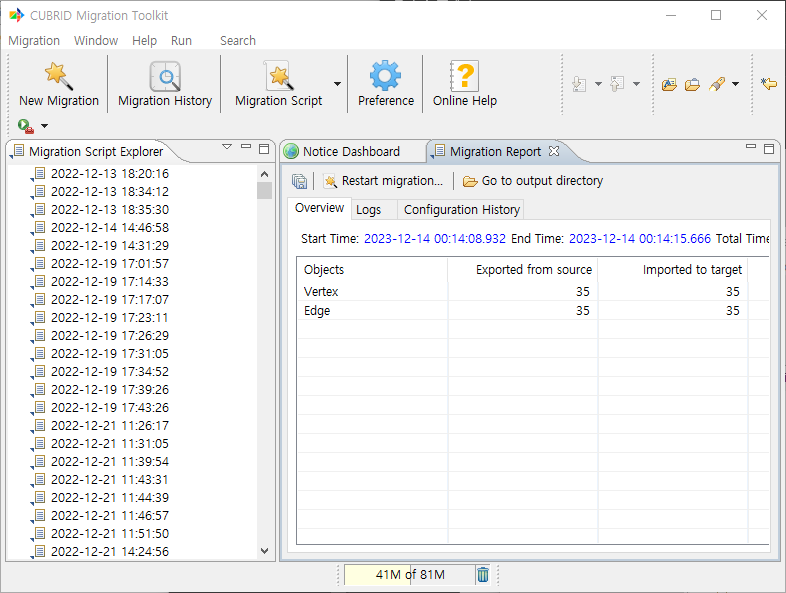The image size is (786, 593).
Task: Minimize the Migration Report editor area
Action: click(751, 147)
